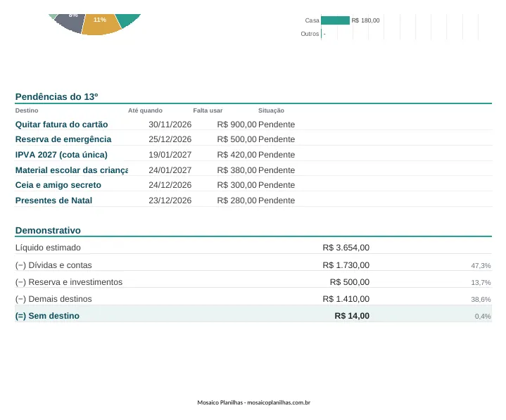Select '(=) Sem destino' label
This screenshot has height=420, width=506.
47,316
